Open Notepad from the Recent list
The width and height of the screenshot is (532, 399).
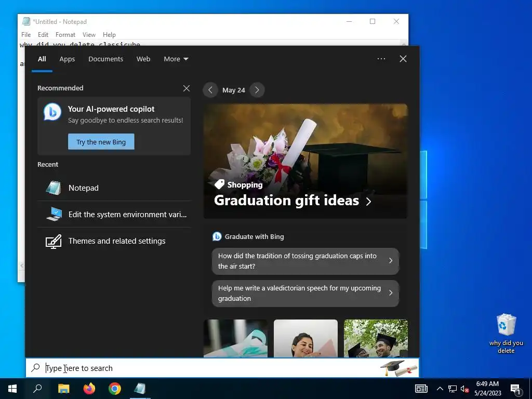tap(114, 188)
